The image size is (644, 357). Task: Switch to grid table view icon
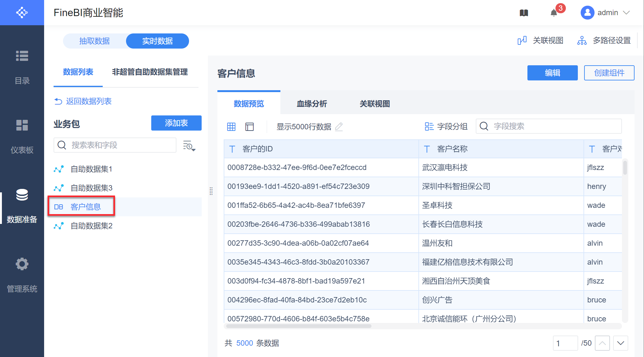231,127
